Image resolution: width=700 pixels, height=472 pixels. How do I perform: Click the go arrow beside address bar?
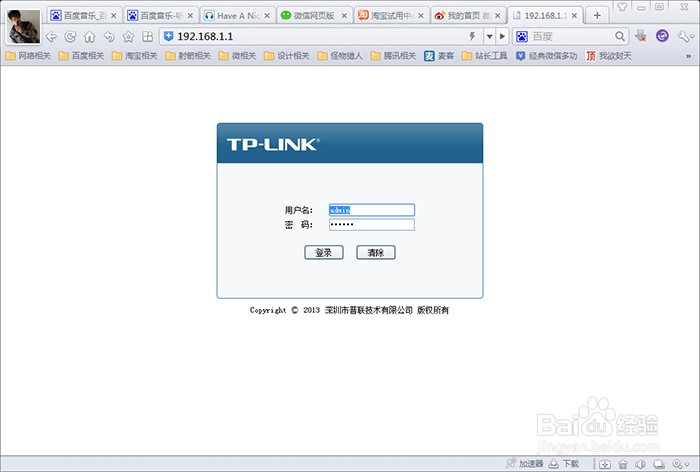[x=502, y=37]
